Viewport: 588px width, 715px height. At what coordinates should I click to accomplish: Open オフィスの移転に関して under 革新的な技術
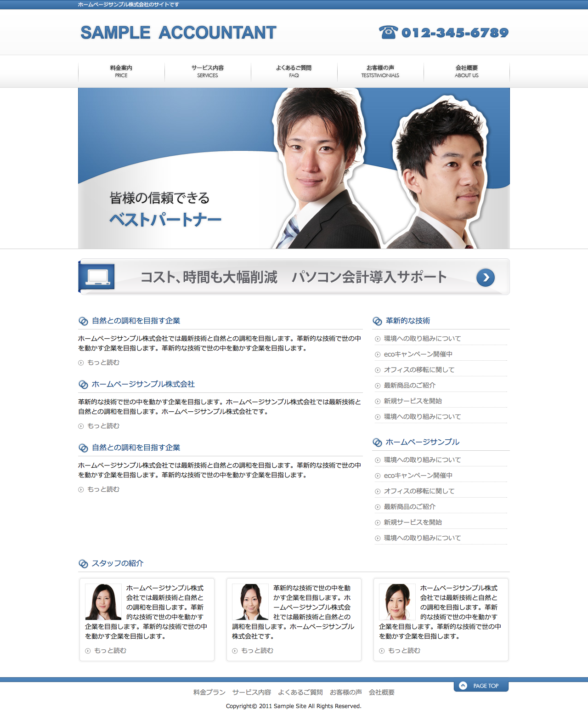[419, 370]
